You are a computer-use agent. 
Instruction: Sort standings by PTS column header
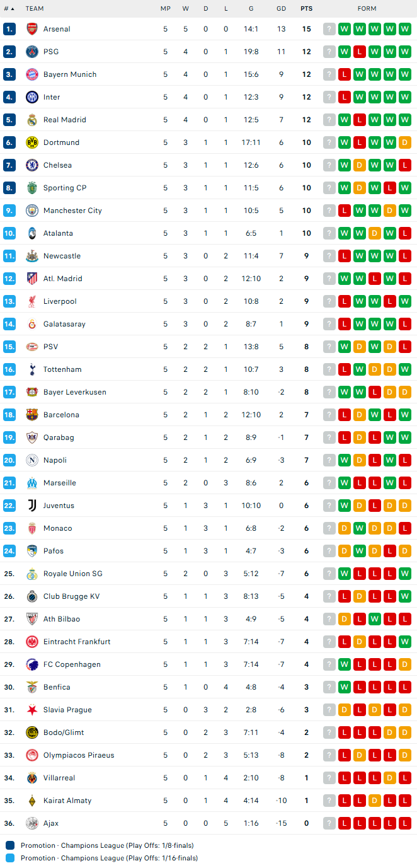(306, 9)
